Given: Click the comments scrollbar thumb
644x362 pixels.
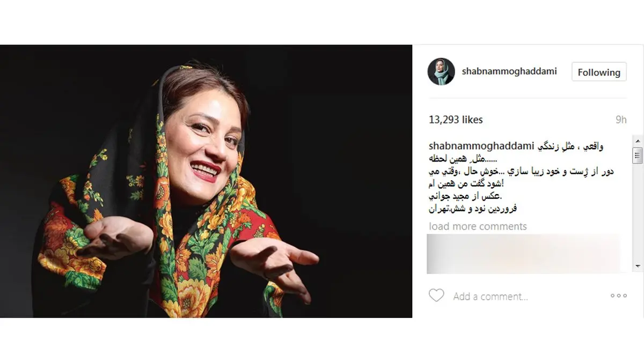Looking at the screenshot, I should tap(638, 154).
